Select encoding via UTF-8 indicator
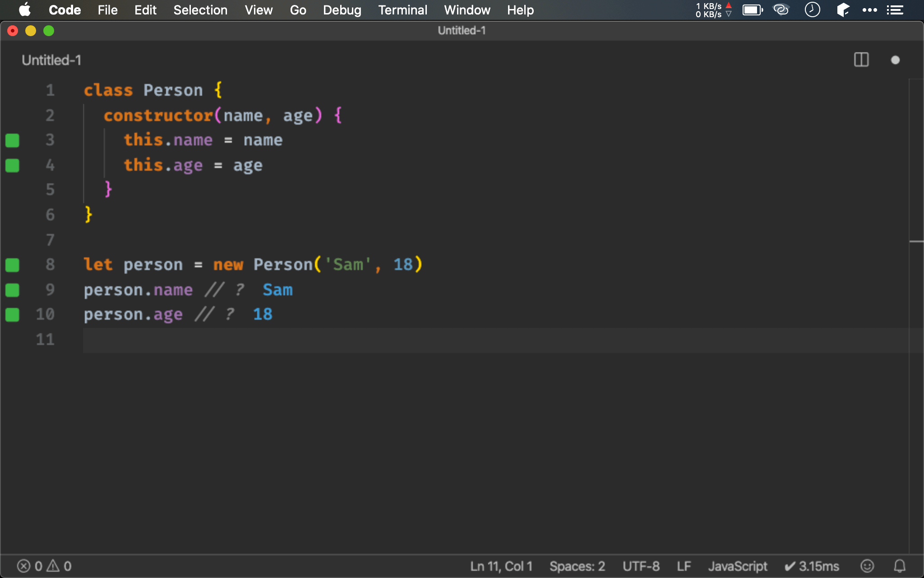 pos(641,566)
